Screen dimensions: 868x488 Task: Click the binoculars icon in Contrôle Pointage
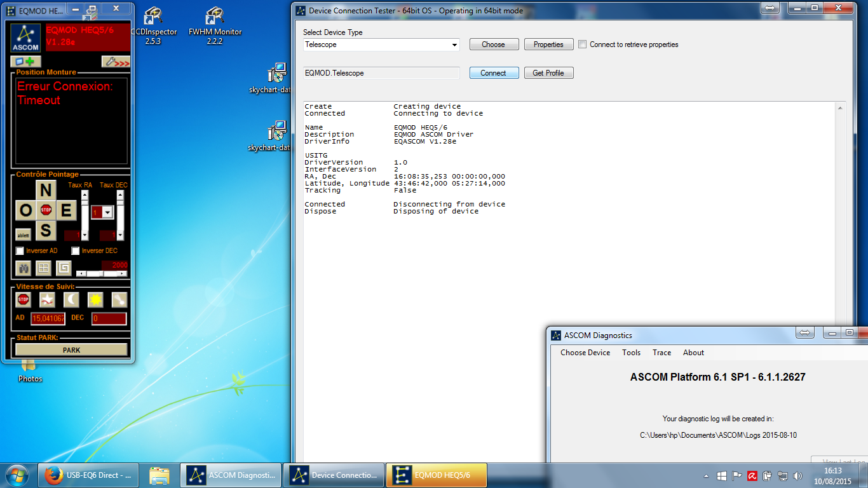click(24, 268)
